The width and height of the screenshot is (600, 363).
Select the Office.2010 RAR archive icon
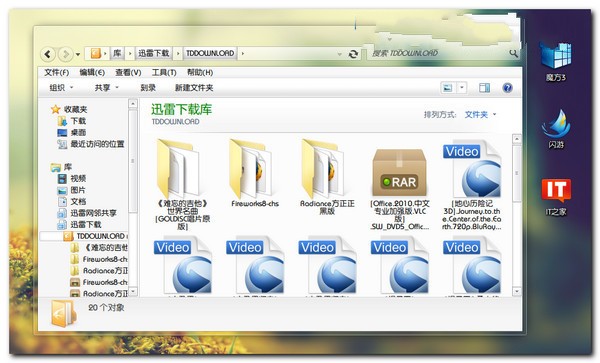(x=399, y=173)
